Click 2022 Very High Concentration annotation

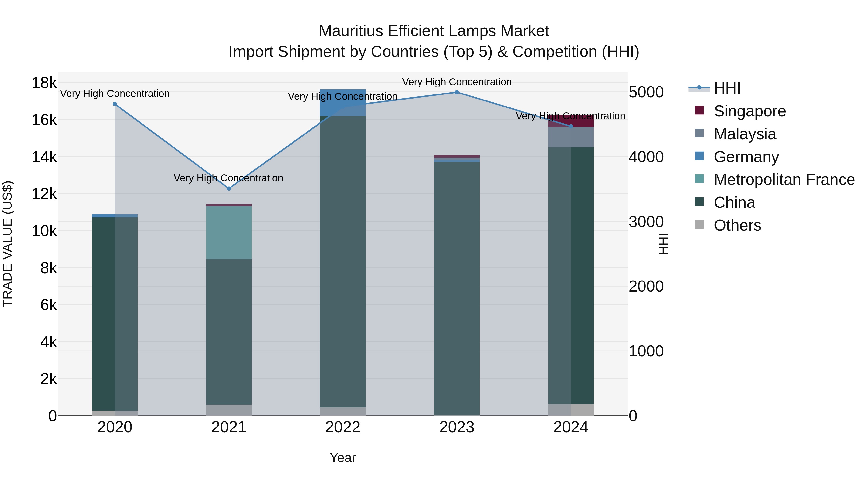coord(343,96)
